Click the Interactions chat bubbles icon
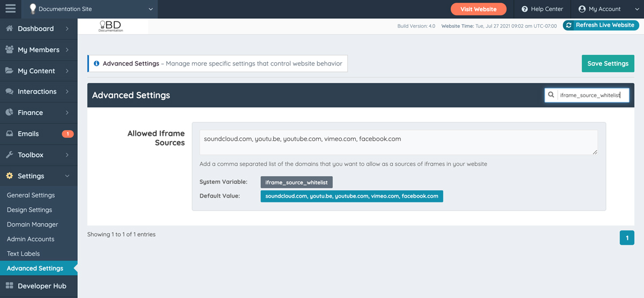Image resolution: width=644 pixels, height=298 pixels. click(9, 91)
